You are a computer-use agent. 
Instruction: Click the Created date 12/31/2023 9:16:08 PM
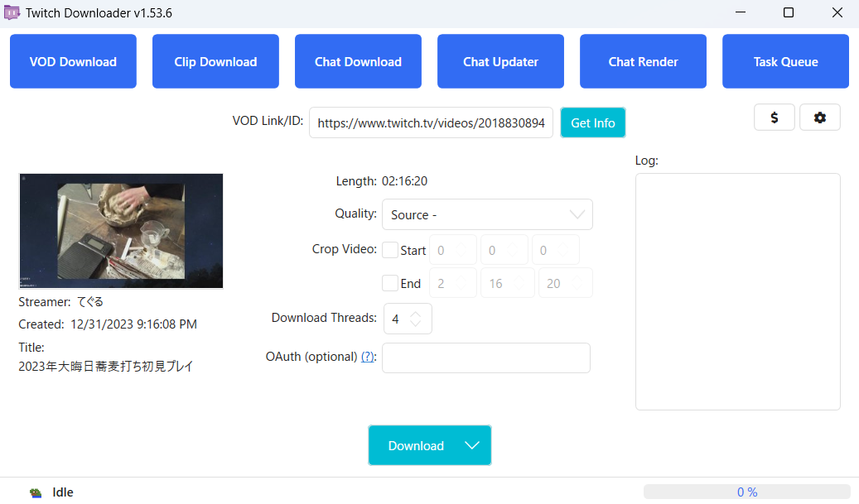click(x=133, y=324)
